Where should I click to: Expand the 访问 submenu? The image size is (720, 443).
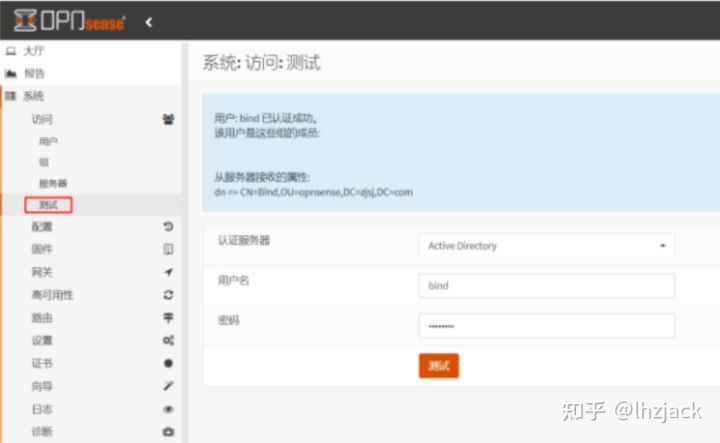(42, 119)
